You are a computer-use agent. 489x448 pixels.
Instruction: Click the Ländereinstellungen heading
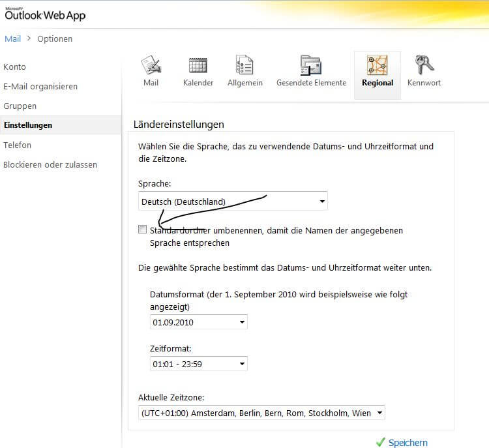pos(179,124)
